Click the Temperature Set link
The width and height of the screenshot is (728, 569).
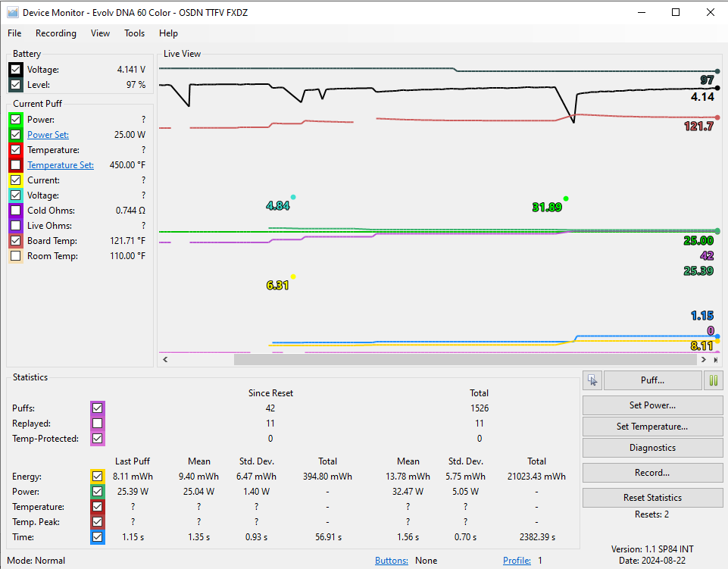point(61,165)
